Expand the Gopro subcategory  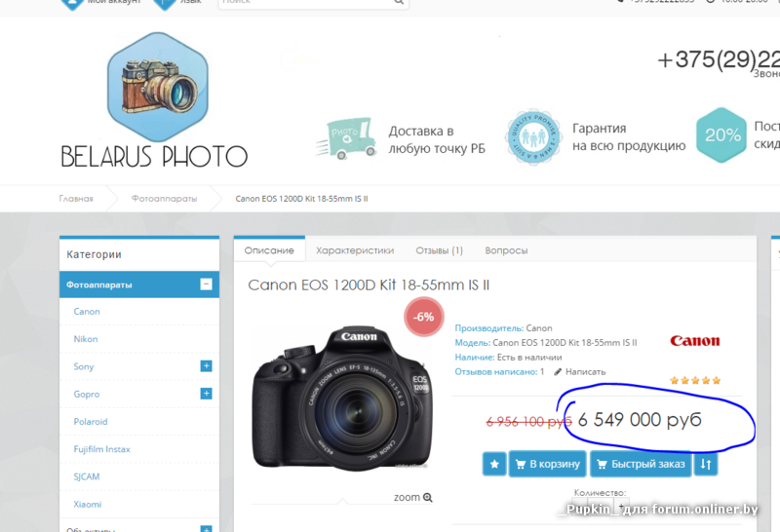(206, 394)
